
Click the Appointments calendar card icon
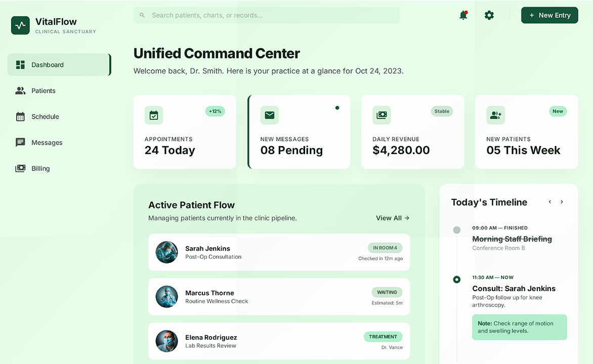pyautogui.click(x=153, y=115)
